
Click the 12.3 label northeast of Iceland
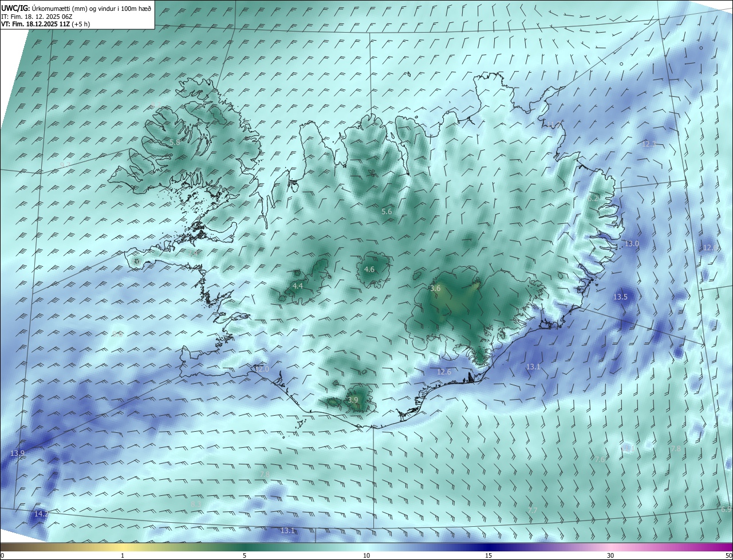click(x=649, y=144)
